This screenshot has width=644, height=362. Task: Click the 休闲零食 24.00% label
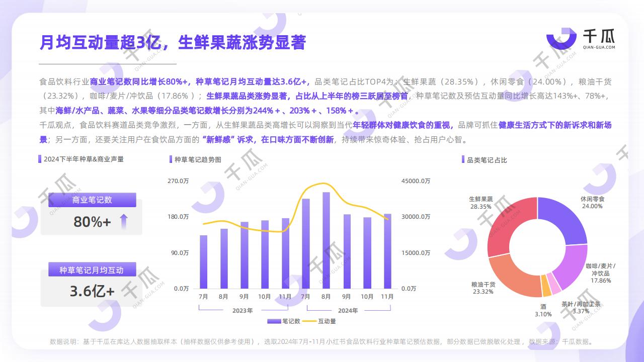tap(593, 203)
